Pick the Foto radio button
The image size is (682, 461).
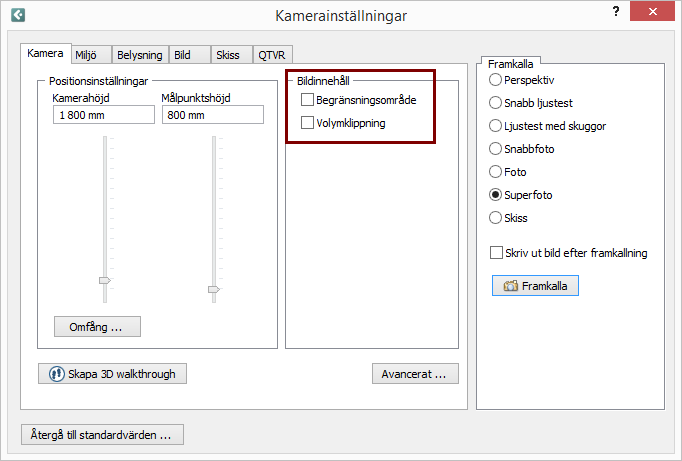[495, 172]
